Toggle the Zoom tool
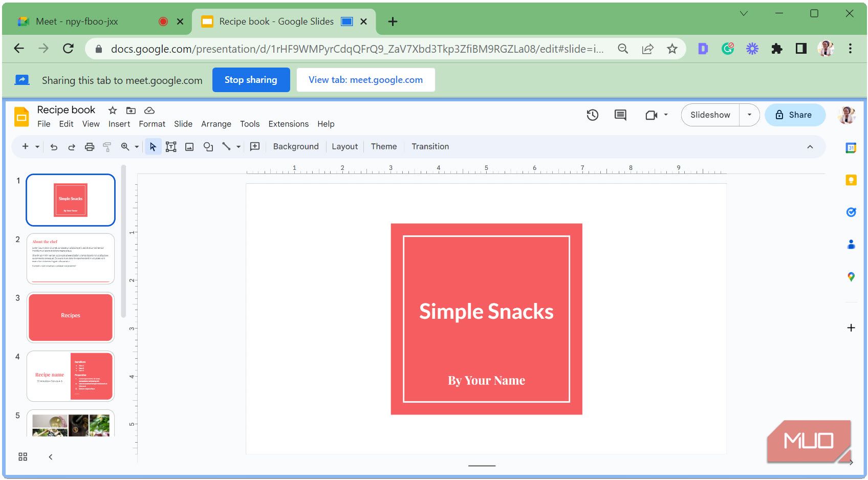868x480 pixels. (x=125, y=146)
